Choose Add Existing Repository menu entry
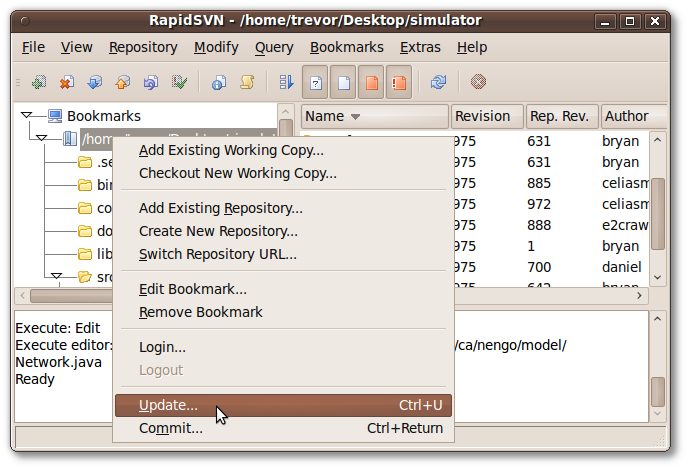The height and width of the screenshot is (469, 688). [283, 208]
